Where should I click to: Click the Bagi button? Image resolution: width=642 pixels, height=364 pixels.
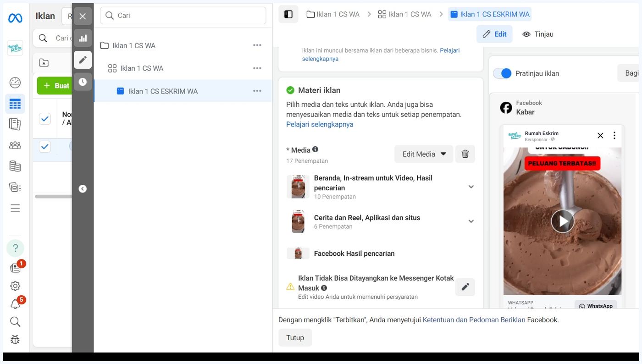(629, 73)
